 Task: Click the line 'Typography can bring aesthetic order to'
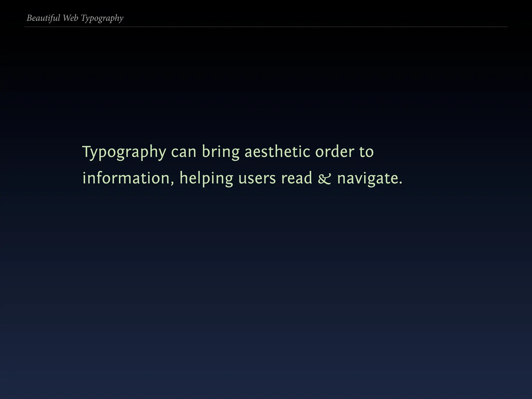coord(228,152)
